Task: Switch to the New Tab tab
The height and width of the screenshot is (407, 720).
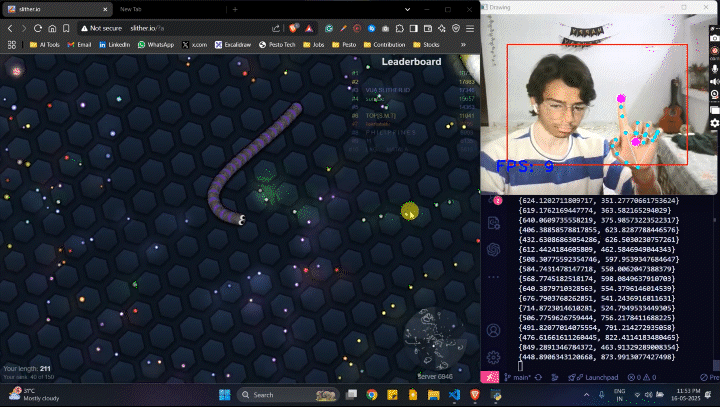Action: (x=131, y=9)
